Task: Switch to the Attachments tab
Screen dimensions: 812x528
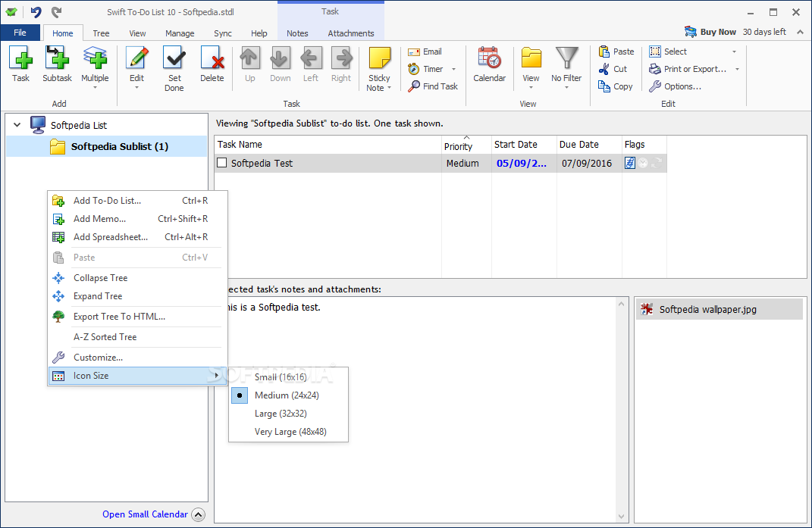Action: pos(350,33)
